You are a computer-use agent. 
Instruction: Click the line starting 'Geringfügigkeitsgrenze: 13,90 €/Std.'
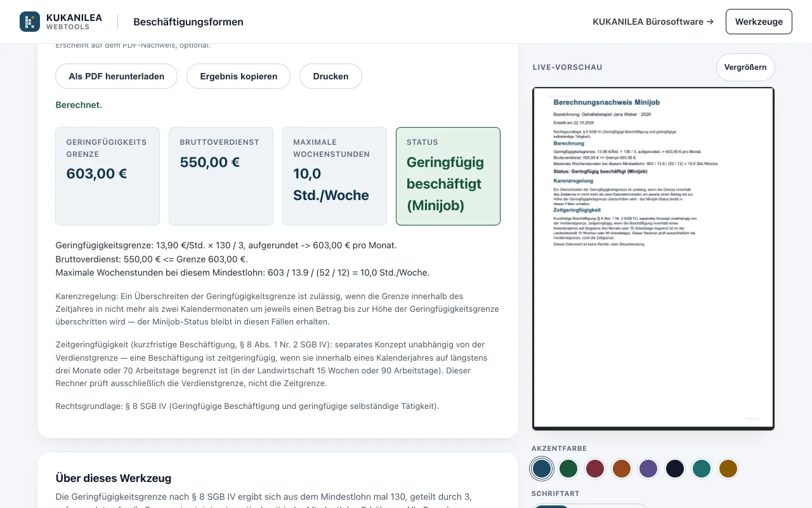[x=226, y=245]
